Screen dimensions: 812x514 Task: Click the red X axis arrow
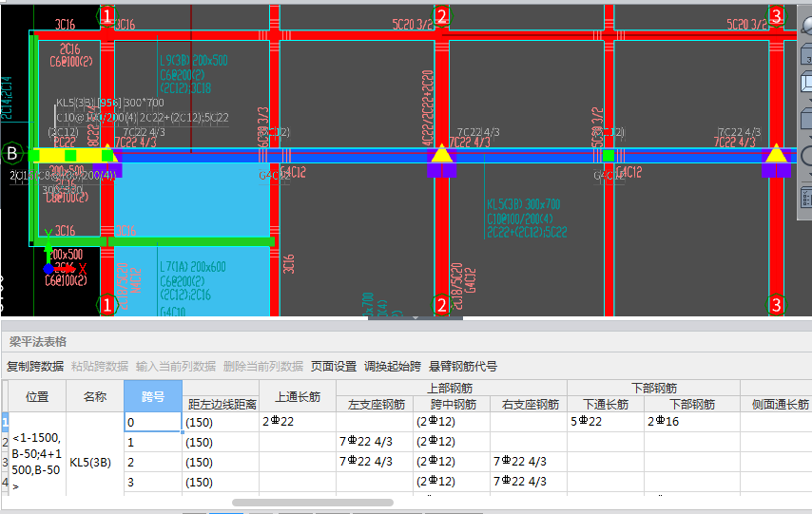pyautogui.click(x=69, y=269)
